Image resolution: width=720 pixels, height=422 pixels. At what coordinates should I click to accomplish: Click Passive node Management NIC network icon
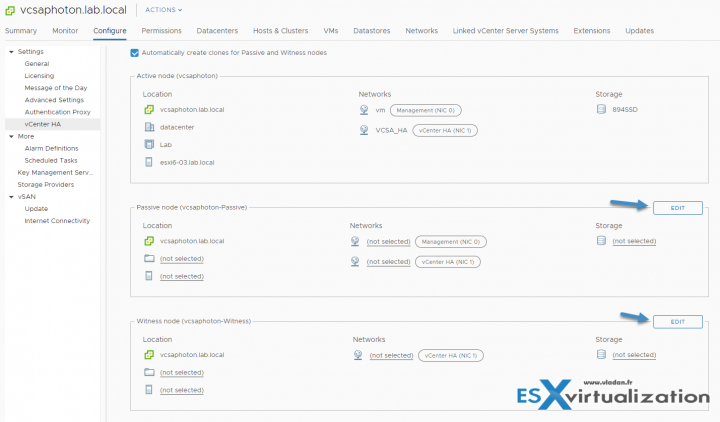pyautogui.click(x=355, y=242)
